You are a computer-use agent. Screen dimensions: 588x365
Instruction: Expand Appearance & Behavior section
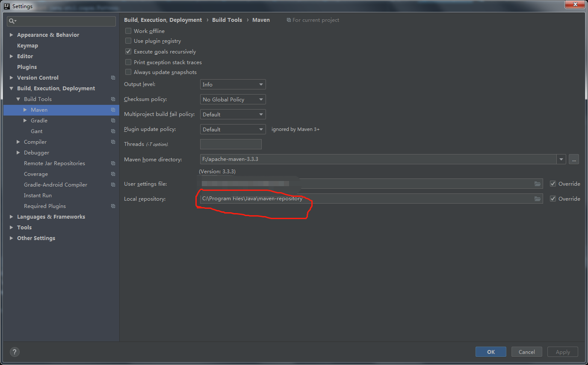[x=12, y=35]
